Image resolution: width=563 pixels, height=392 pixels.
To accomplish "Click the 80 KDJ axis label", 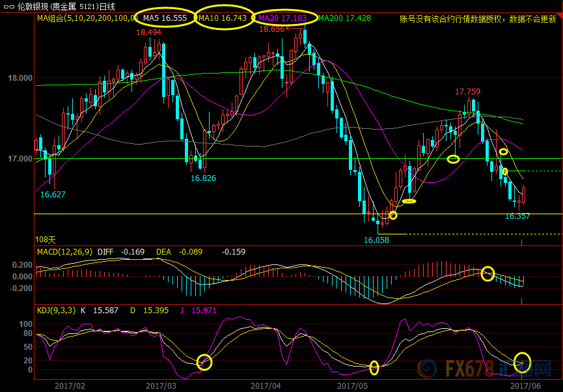I will 28,333.
